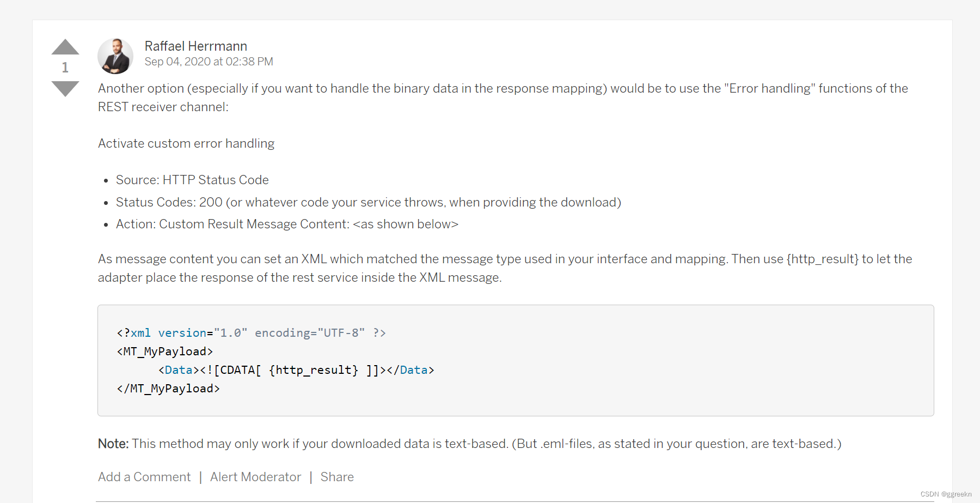
Task: Click the username Raffael Herrmann
Action: pyautogui.click(x=196, y=46)
